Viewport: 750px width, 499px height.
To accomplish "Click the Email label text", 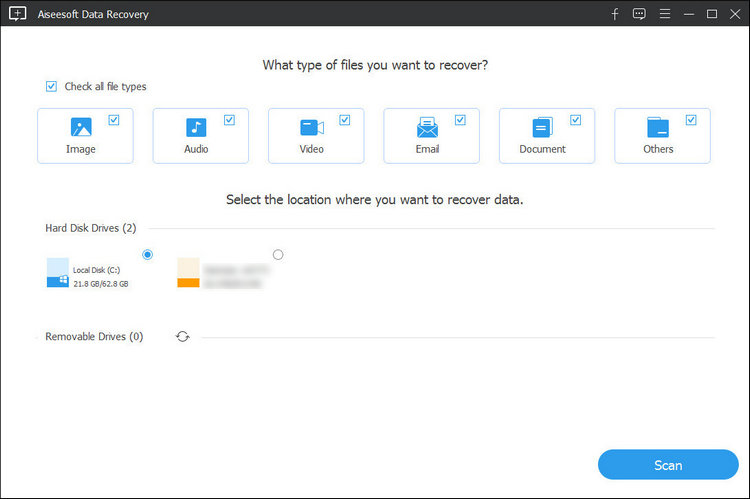I will pos(427,149).
